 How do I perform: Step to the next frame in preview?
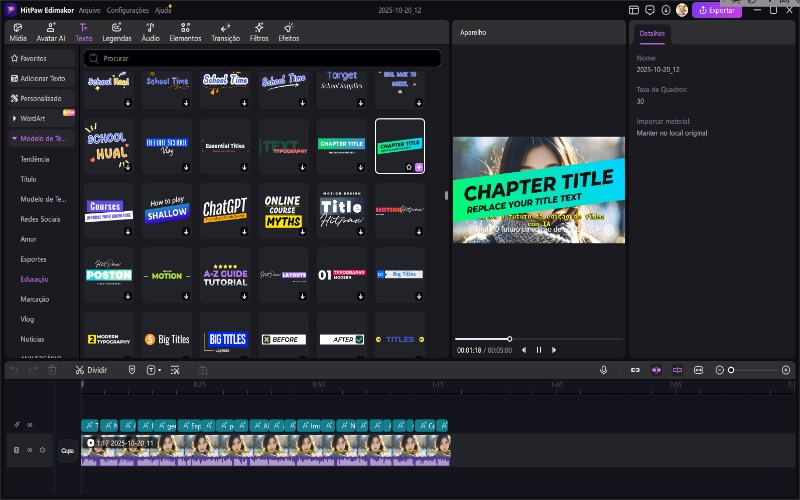click(x=554, y=350)
